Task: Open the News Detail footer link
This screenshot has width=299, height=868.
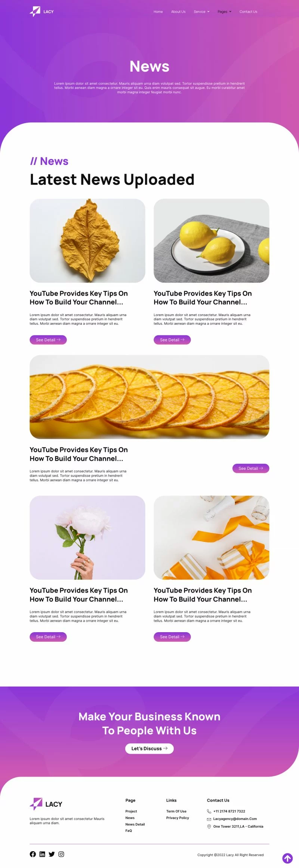Action: (x=135, y=824)
